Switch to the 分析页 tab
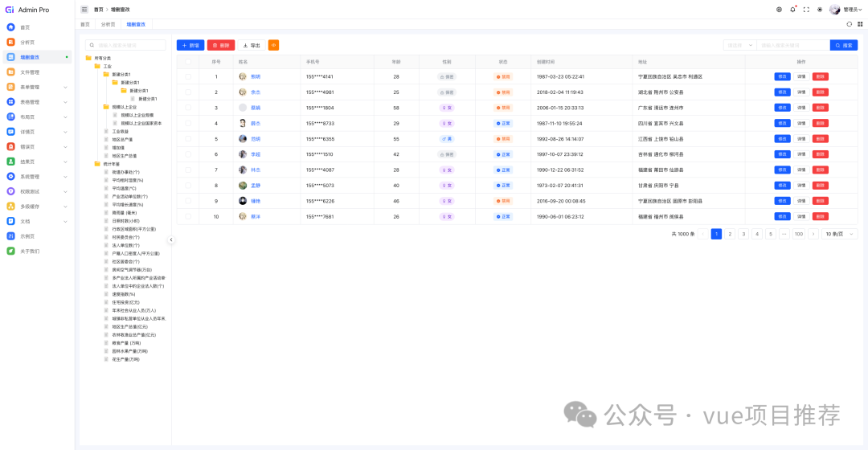The height and width of the screenshot is (450, 868). point(108,24)
